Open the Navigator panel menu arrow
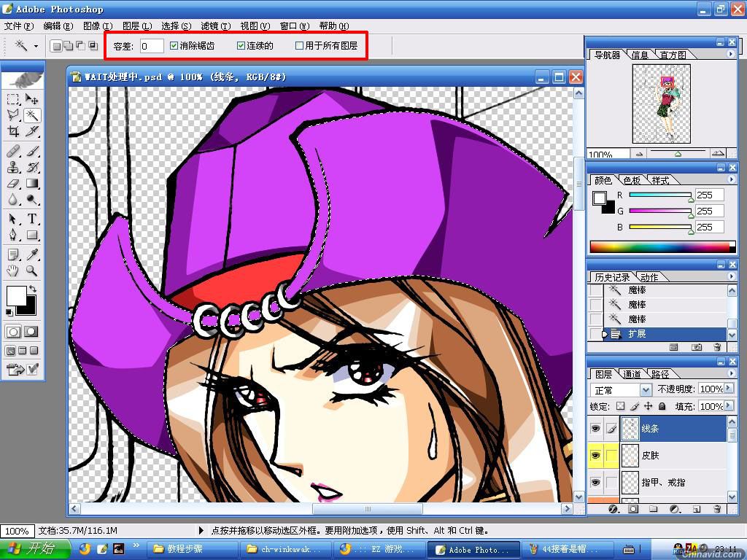This screenshot has height=560, width=747. coord(731,54)
